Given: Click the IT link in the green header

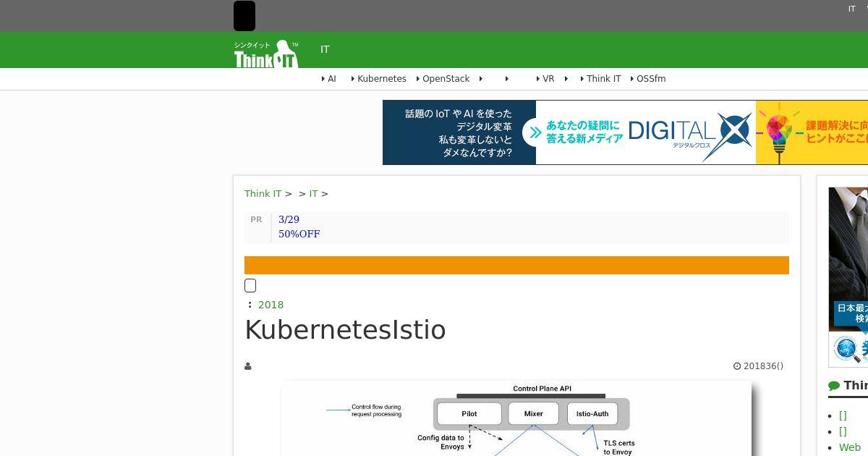Looking at the screenshot, I should click(325, 49).
